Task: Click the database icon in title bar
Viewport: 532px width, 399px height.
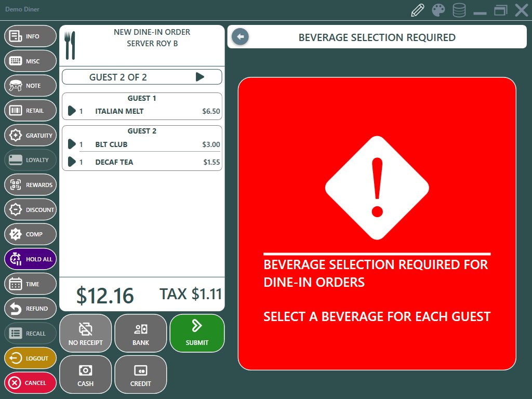Action: pyautogui.click(x=459, y=10)
